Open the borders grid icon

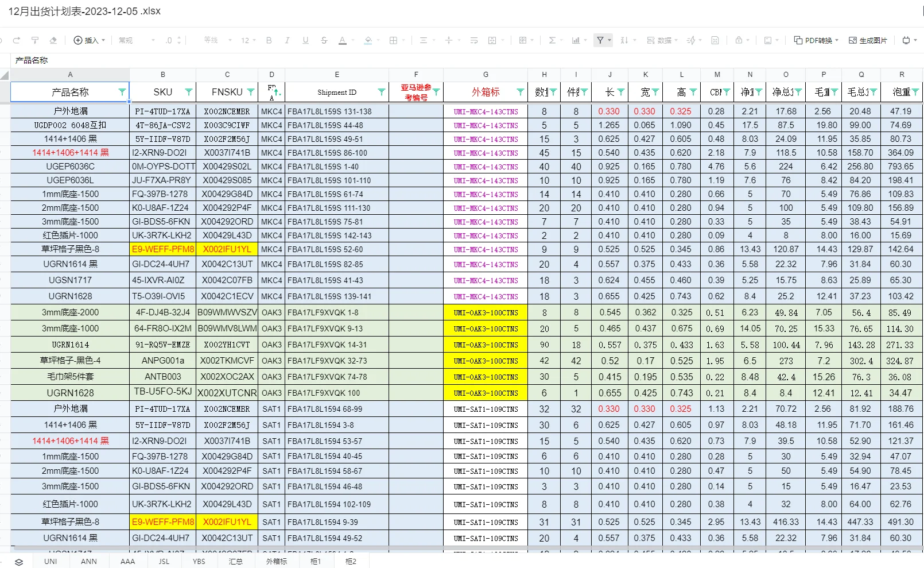(x=393, y=40)
